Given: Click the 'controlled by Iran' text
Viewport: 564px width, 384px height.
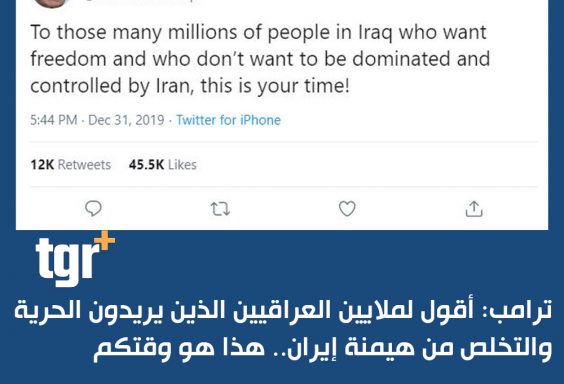Looking at the screenshot, I should (112, 86).
